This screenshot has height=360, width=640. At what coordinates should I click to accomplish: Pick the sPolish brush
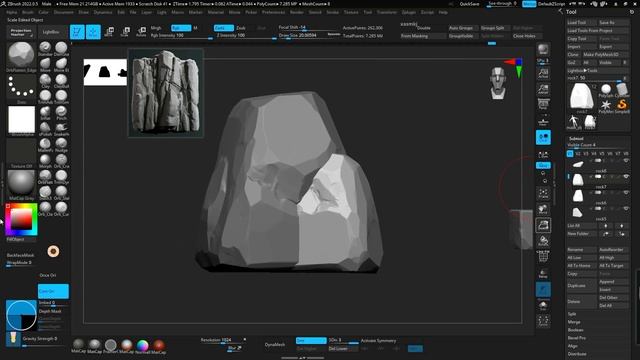pos(45,128)
